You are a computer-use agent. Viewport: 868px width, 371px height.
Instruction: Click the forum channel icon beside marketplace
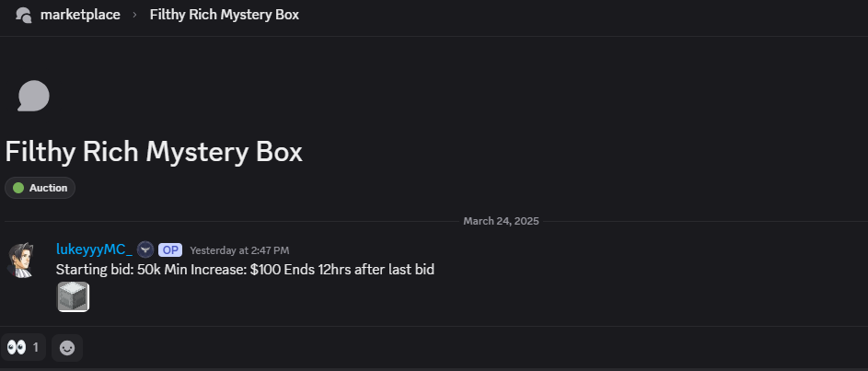coord(24,15)
